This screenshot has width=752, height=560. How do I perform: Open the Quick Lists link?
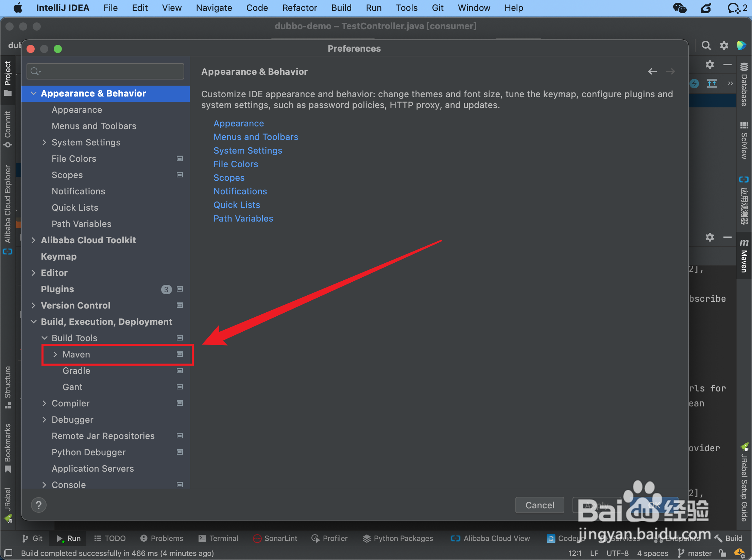point(237,205)
